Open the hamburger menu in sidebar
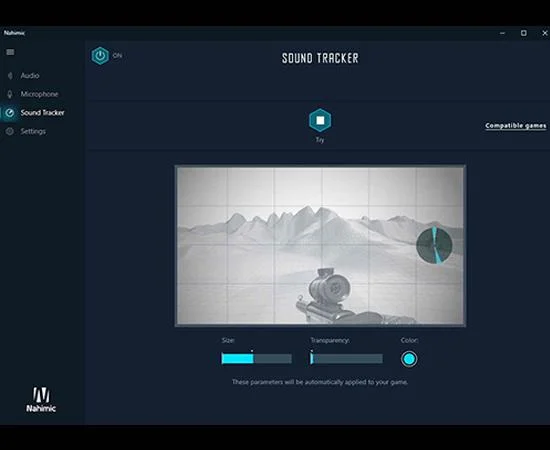550x450 pixels. (10, 52)
